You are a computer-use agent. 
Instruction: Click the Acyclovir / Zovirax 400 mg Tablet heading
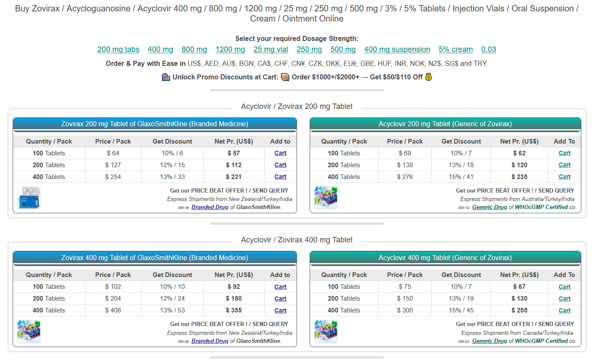point(297,240)
